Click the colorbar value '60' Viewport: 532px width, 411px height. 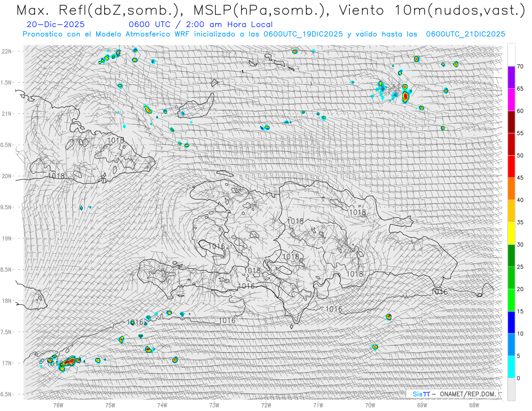pos(520,111)
